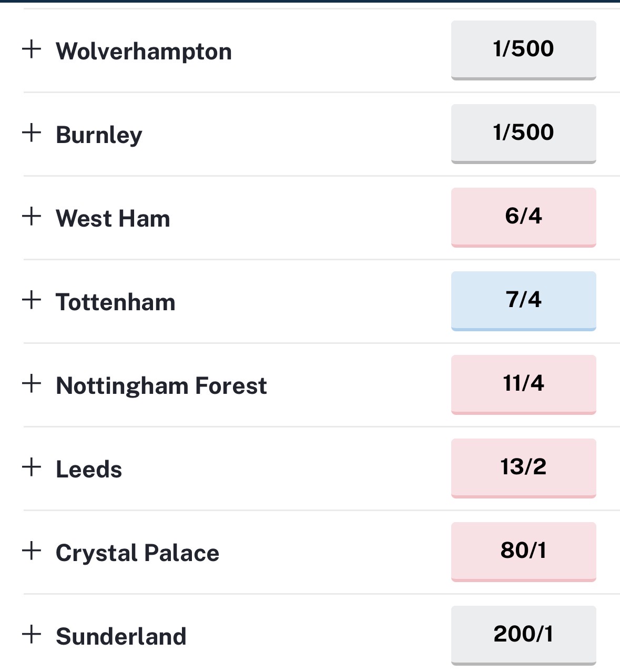Deselect the highlighted Tottenham 7/4 odds
This screenshot has width=620, height=672.
point(523,300)
